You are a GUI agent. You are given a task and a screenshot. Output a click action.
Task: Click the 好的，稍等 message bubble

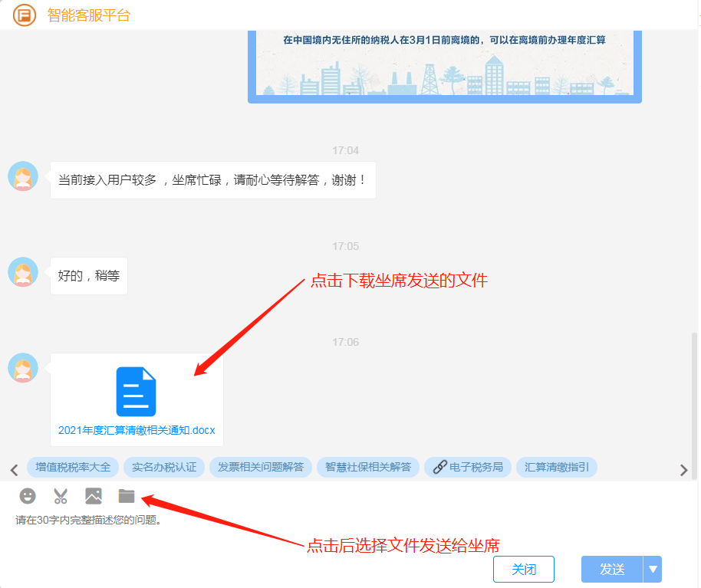point(89,276)
